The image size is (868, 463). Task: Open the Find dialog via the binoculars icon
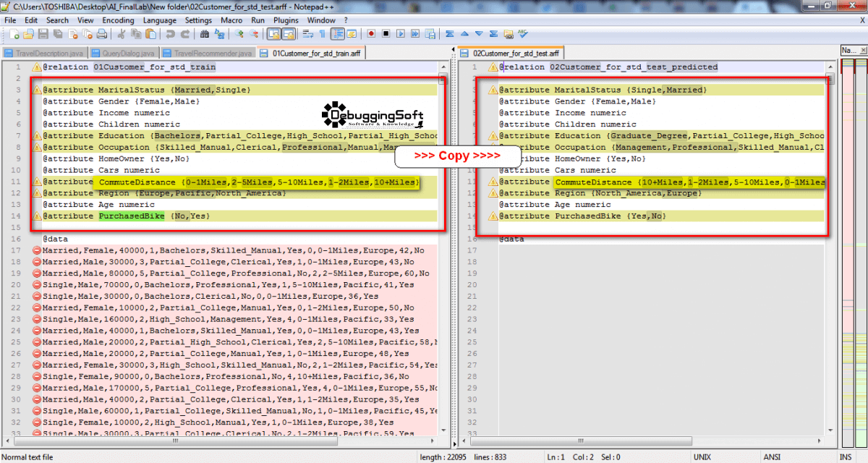pos(206,33)
